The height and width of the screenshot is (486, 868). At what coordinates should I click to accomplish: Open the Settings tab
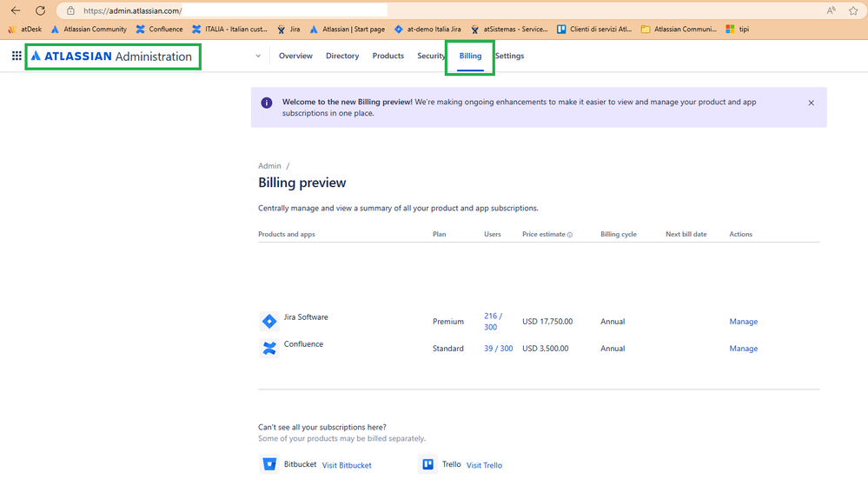pyautogui.click(x=510, y=56)
